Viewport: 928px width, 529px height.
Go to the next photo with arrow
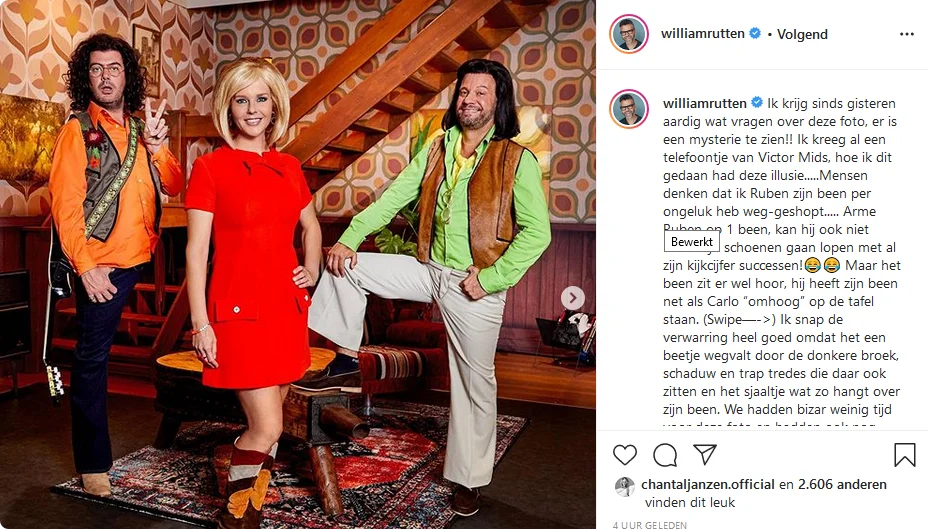(572, 298)
